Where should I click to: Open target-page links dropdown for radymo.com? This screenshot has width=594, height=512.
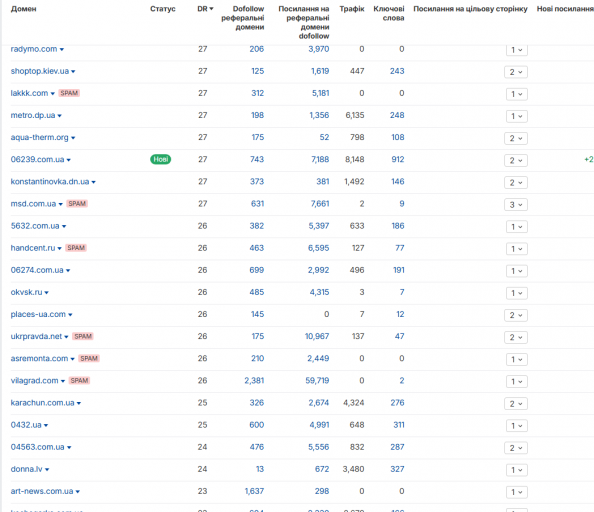click(x=517, y=50)
